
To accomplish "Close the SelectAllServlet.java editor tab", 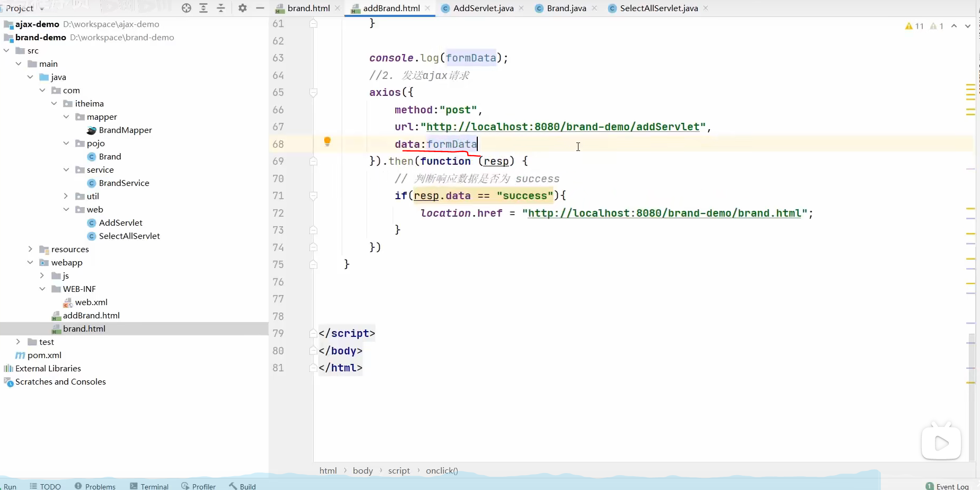I will coord(706,8).
